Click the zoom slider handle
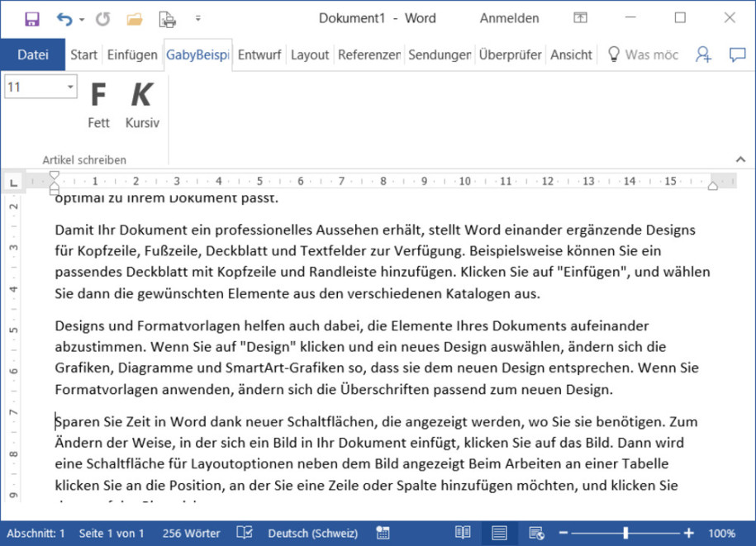The width and height of the screenshot is (756, 546). (625, 533)
